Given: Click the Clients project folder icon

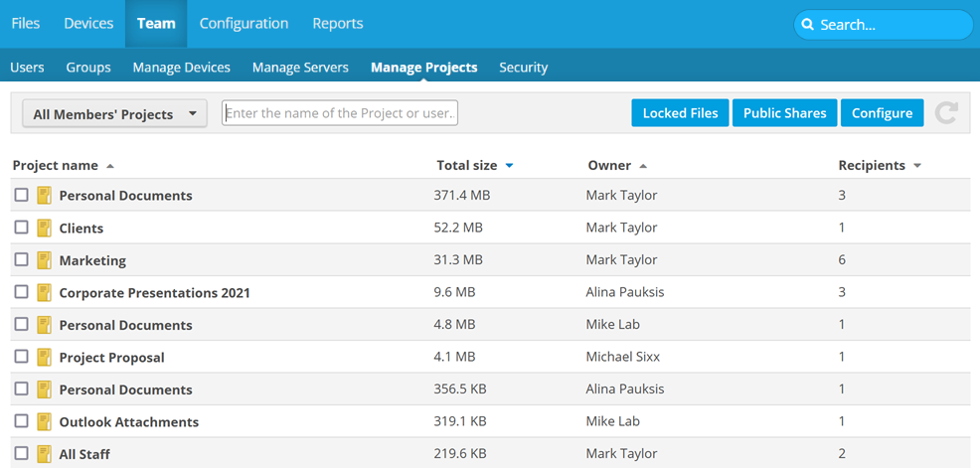Looking at the screenshot, I should pos(44,228).
